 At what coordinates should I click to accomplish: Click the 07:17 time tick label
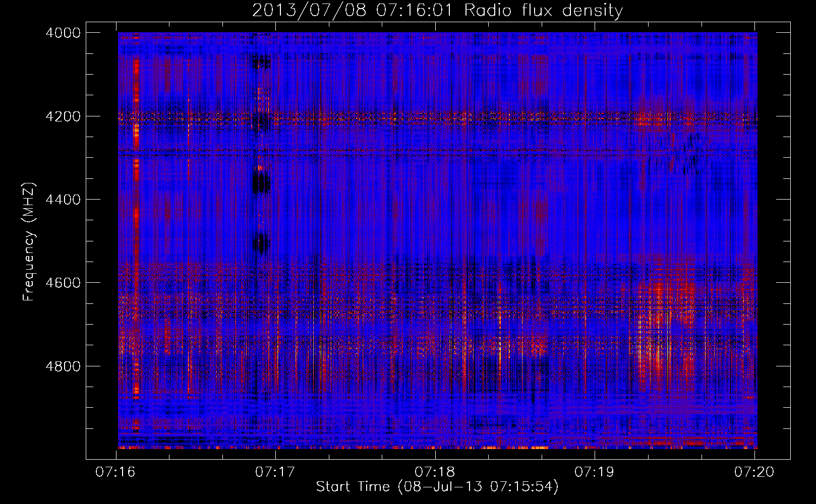click(x=275, y=472)
